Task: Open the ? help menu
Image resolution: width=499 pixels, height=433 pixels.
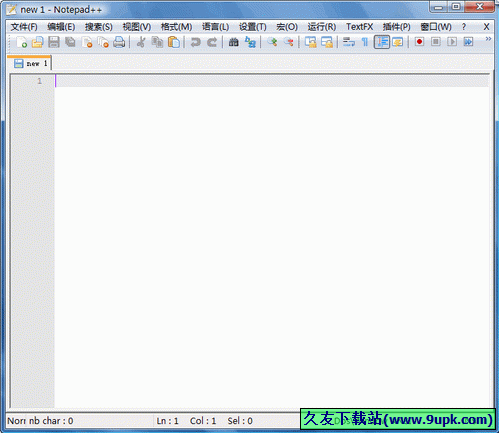Action: click(x=464, y=27)
